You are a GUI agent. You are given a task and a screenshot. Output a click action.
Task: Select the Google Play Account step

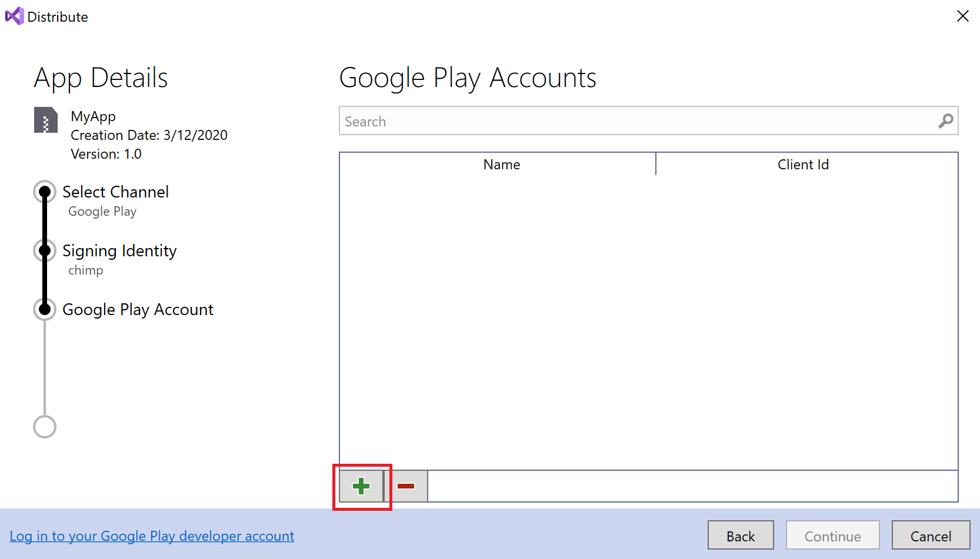(x=138, y=310)
